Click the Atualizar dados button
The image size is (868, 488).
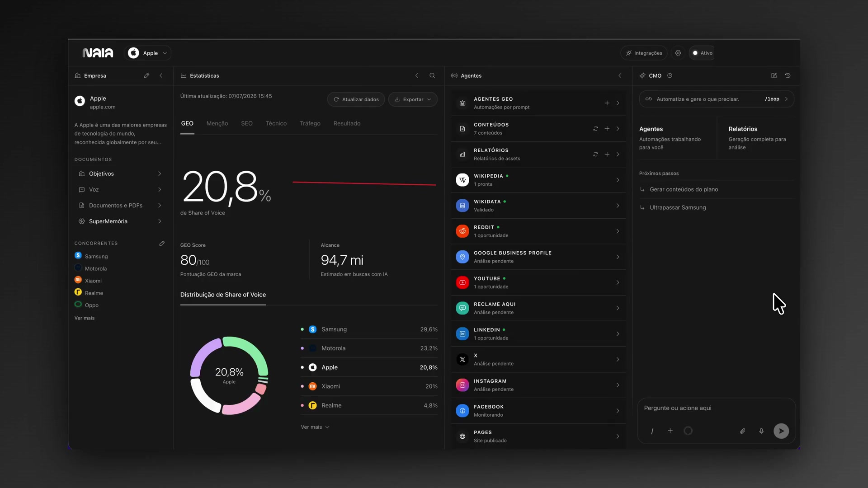pos(356,99)
